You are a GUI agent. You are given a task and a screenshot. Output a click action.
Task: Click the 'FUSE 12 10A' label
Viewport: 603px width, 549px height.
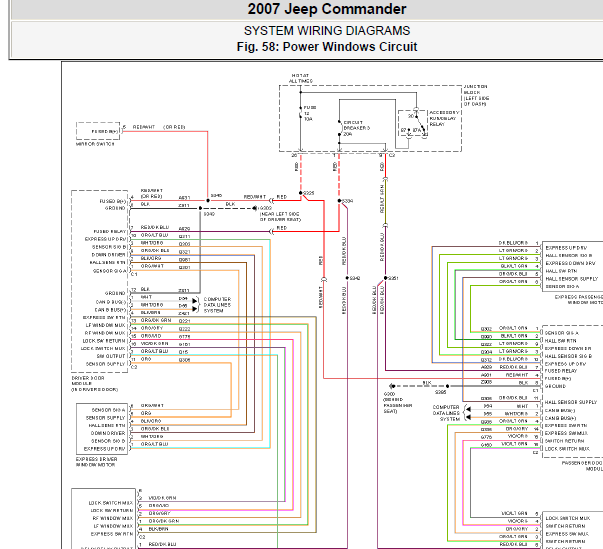tap(310, 113)
